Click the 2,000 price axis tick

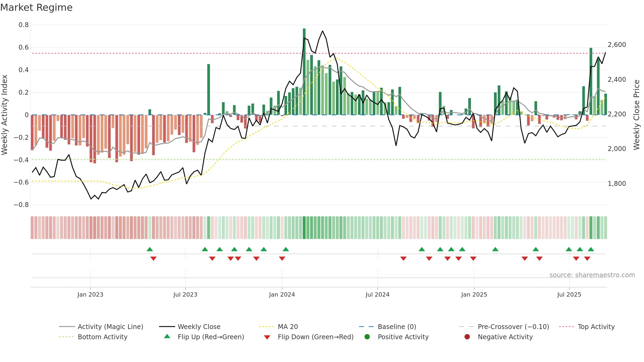point(617,149)
